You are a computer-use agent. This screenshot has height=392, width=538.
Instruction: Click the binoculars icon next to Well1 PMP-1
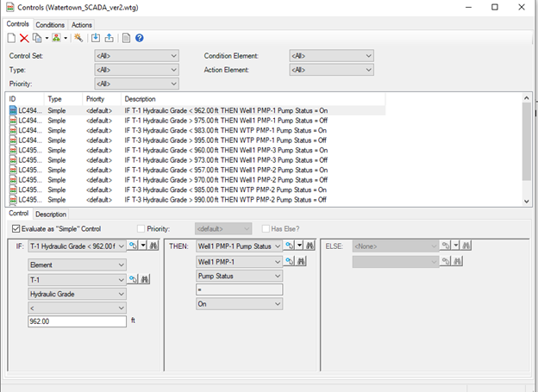301,261
